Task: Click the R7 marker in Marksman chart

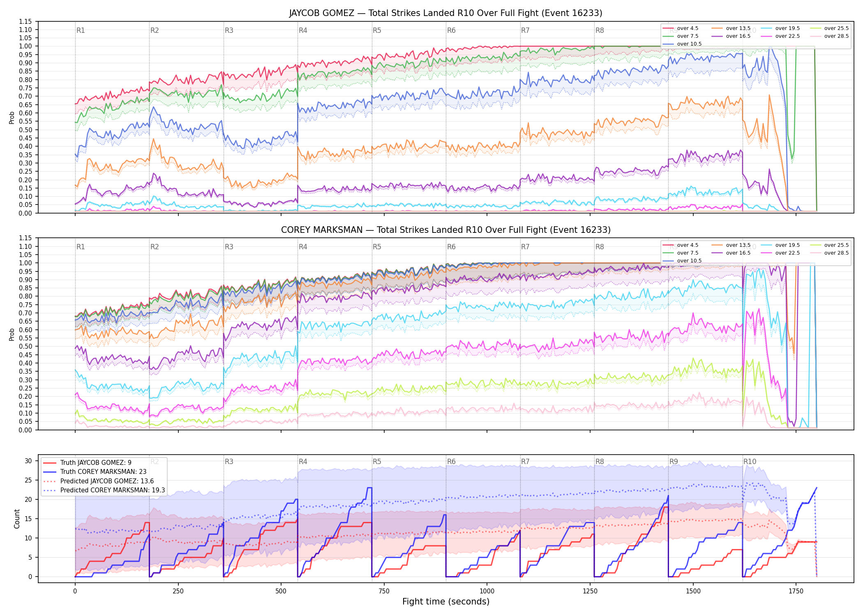Action: point(525,247)
